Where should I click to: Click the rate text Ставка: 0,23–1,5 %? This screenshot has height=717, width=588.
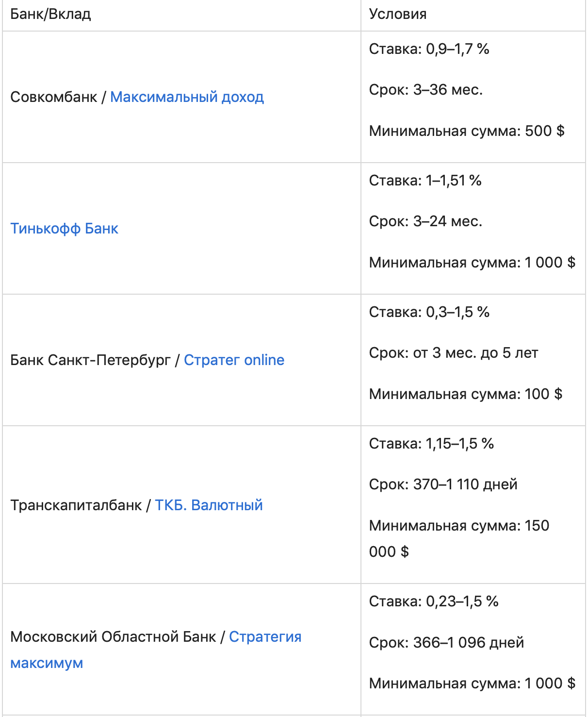pos(434,601)
